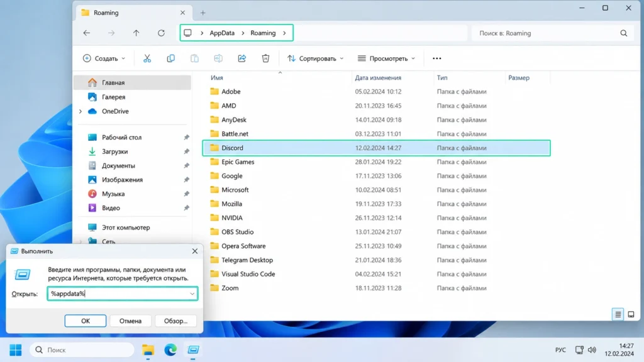Open the Сортировать dropdown
Screen dimensions: 644x362
315,58
